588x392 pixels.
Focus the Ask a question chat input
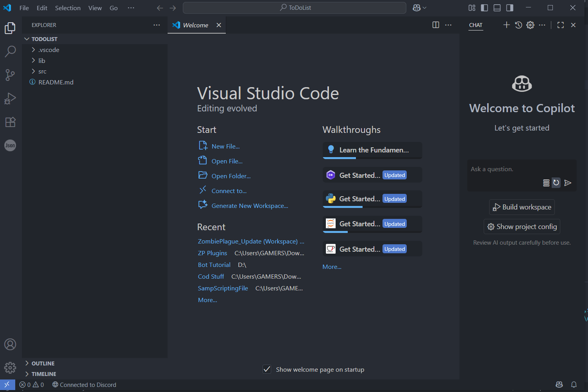click(x=522, y=169)
